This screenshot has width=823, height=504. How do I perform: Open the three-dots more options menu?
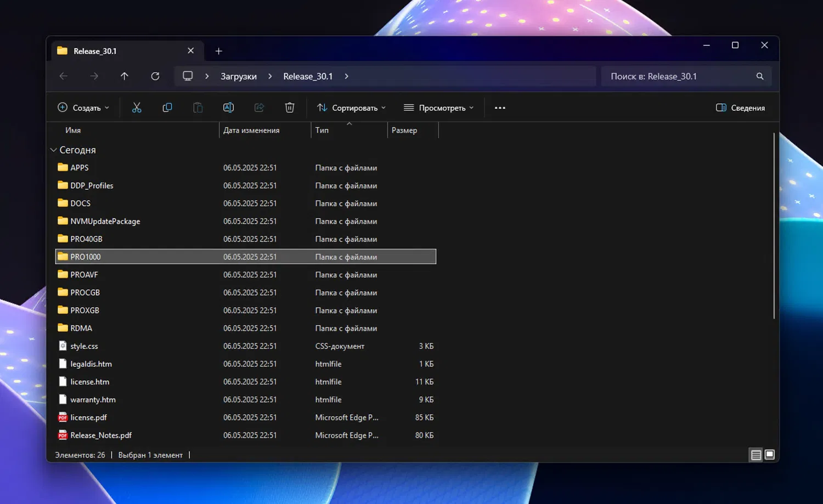pos(500,107)
